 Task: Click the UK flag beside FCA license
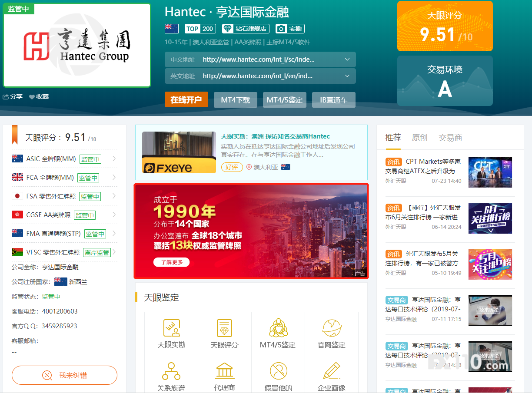point(17,177)
